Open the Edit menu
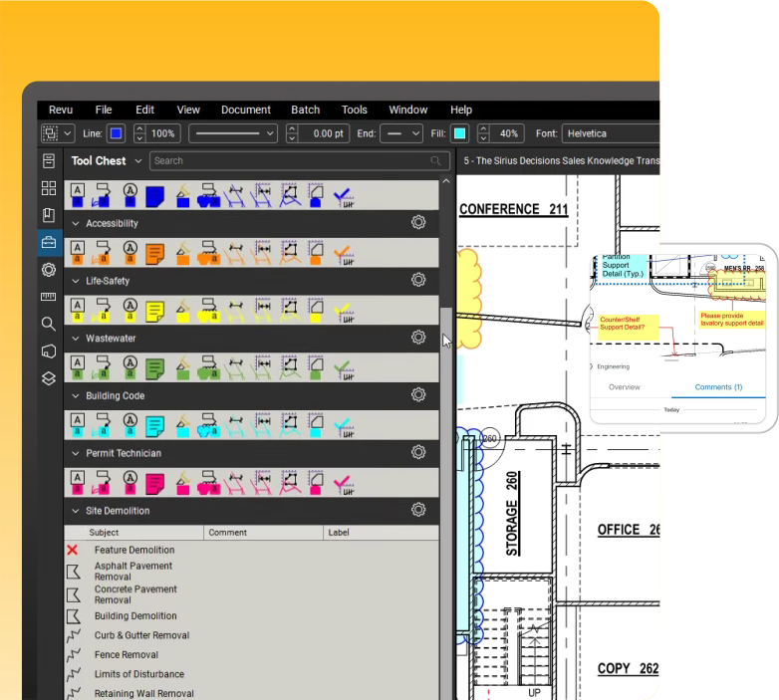The height and width of the screenshot is (700, 779). coord(144,110)
